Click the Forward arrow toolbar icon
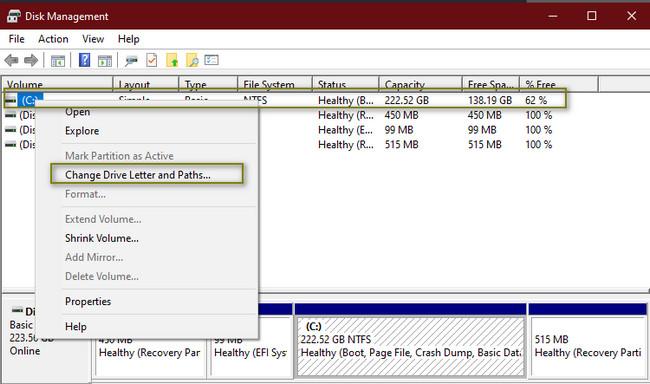The image size is (650, 384). 31,61
